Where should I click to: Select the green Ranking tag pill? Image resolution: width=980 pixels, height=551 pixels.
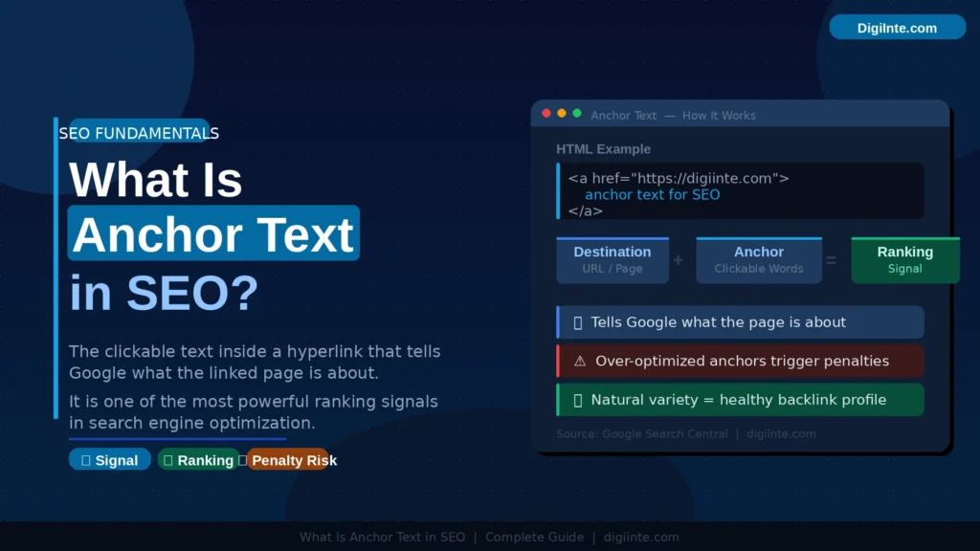click(x=198, y=460)
